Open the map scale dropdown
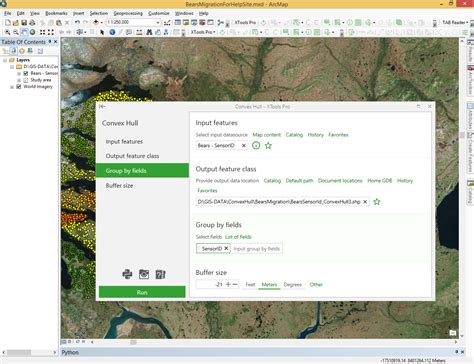474x364 pixels. (158, 22)
